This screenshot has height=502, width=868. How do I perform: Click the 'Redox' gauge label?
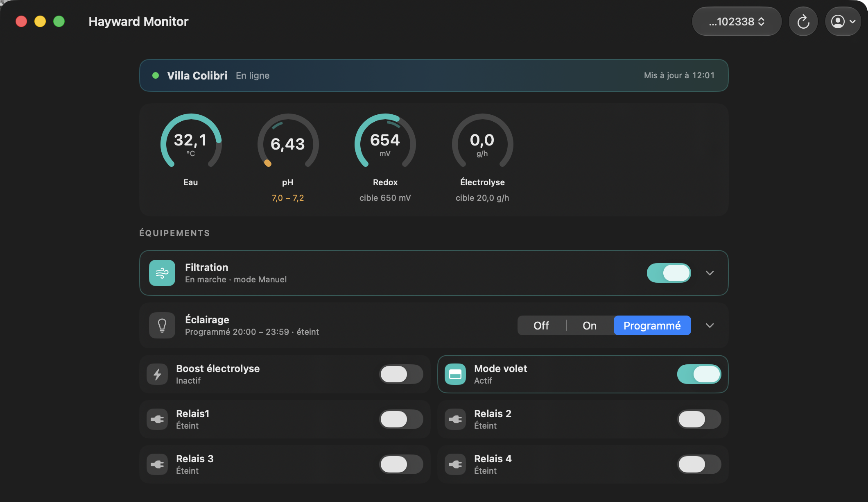385,182
